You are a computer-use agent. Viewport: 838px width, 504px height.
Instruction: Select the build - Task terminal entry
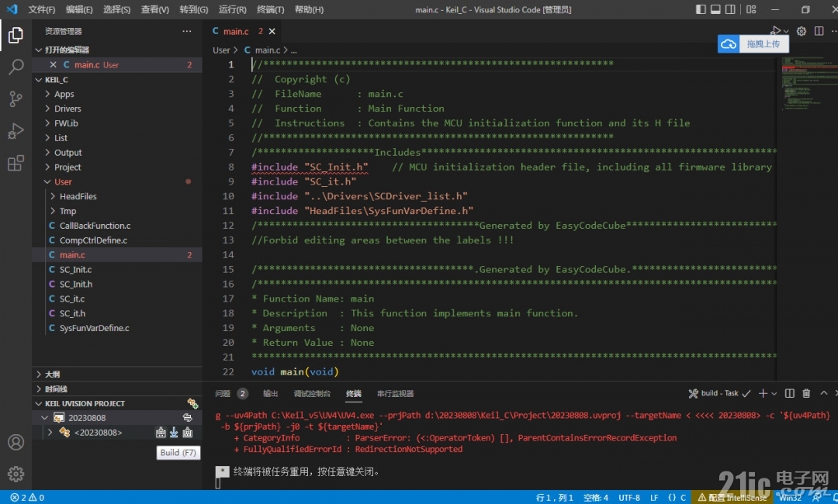(x=719, y=393)
